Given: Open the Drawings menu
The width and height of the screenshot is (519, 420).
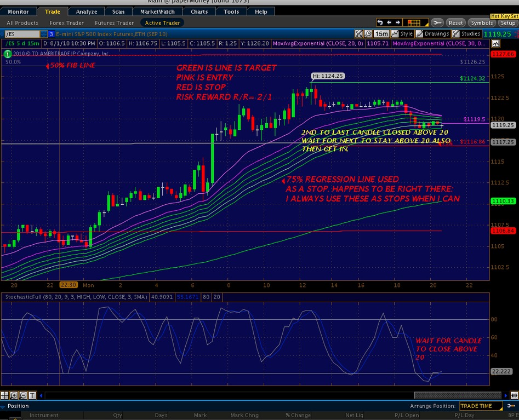Looking at the screenshot, I should tap(432, 34).
